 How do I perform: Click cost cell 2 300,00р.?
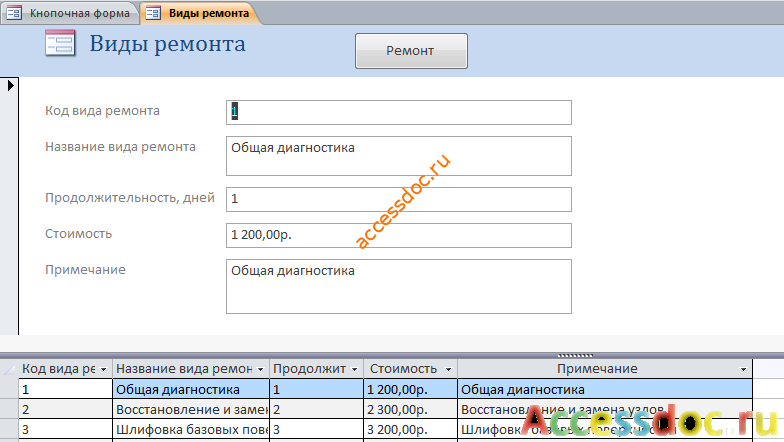coord(410,409)
